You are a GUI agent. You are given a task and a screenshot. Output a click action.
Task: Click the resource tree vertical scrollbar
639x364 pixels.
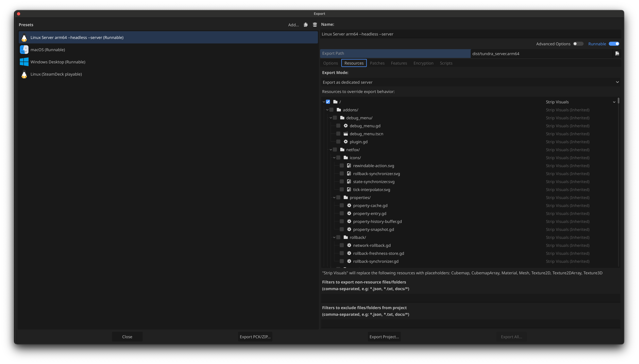pyautogui.click(x=618, y=101)
